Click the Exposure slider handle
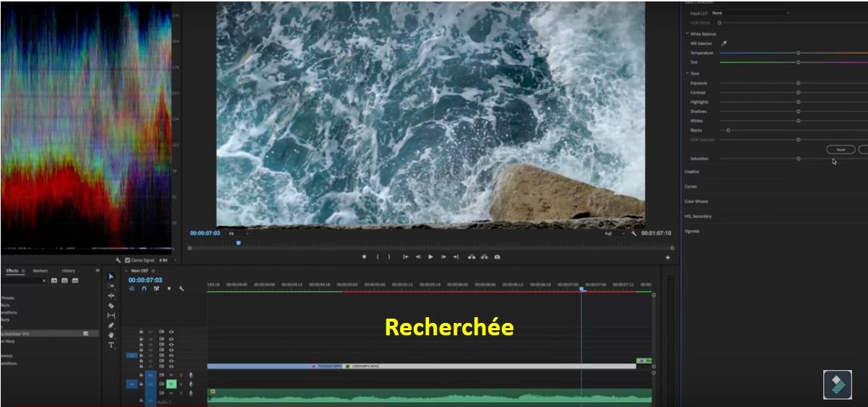This screenshot has height=407, width=868. [x=799, y=83]
